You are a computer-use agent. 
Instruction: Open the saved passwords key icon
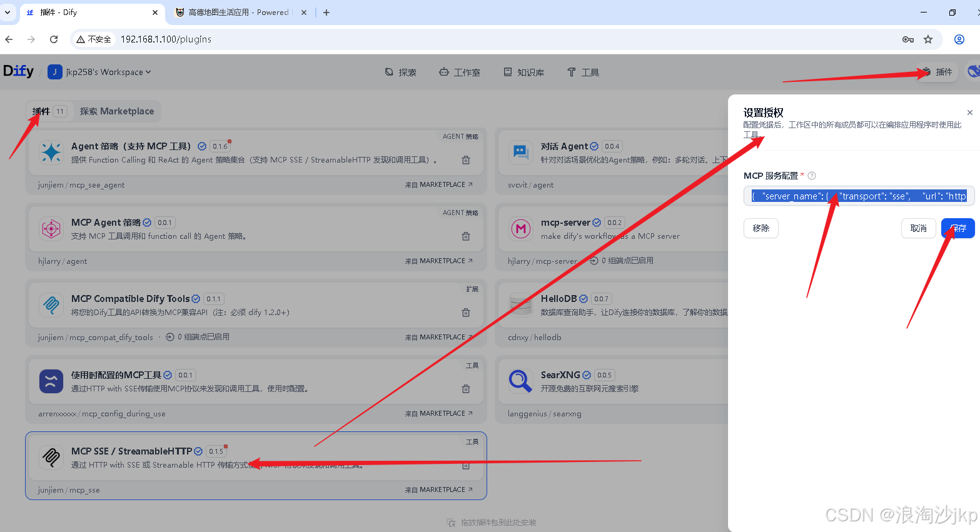point(908,39)
